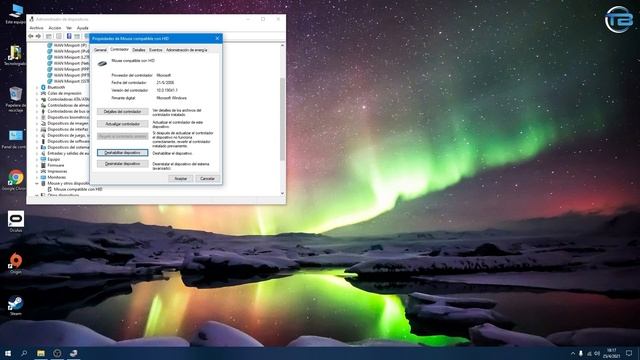Expand the Dispositivos de interfaz node
This screenshot has width=640, height=360.
37,129
